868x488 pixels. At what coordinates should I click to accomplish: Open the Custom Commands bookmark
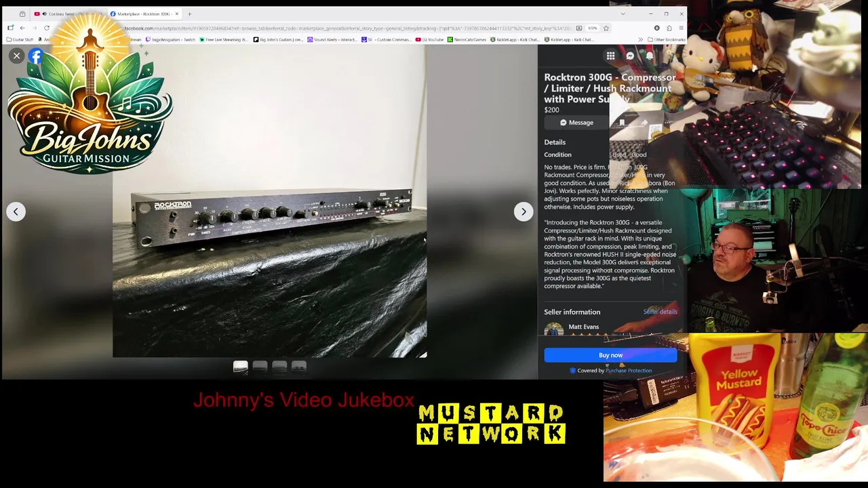[x=387, y=40]
